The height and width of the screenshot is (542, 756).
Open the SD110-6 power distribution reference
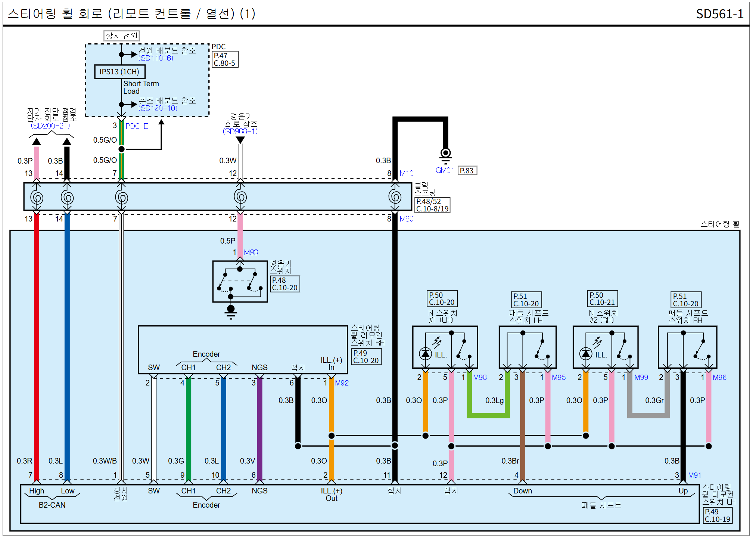point(156,58)
